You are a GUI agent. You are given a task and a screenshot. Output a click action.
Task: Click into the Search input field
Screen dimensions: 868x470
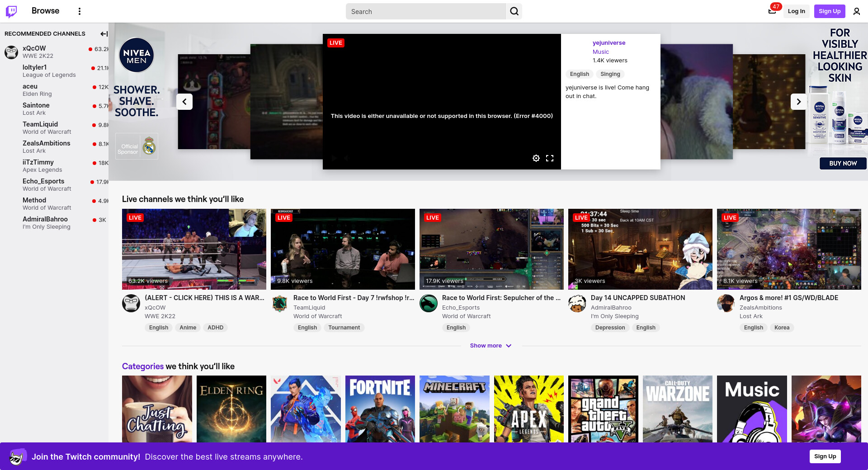pos(425,11)
